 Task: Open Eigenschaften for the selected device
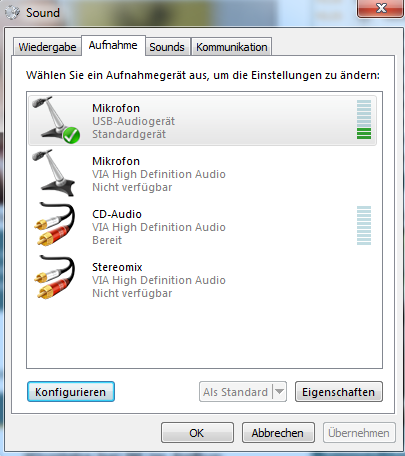pyautogui.click(x=339, y=392)
